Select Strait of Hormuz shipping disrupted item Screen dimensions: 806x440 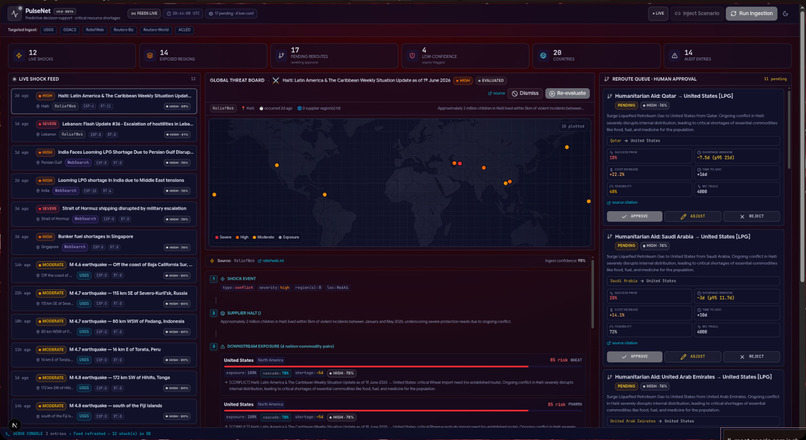(x=104, y=214)
